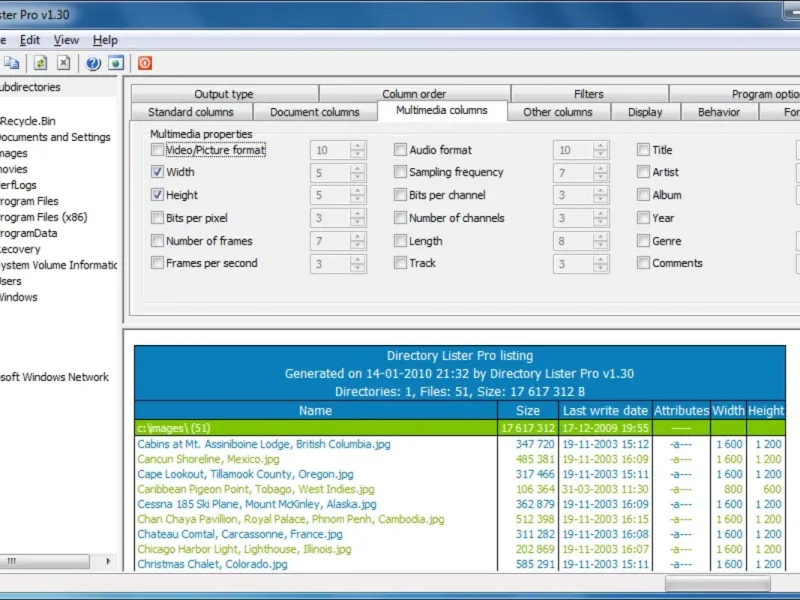This screenshot has width=800, height=600.
Task: Click the right arrow of the folder tree scrollbar
Action: [108, 561]
